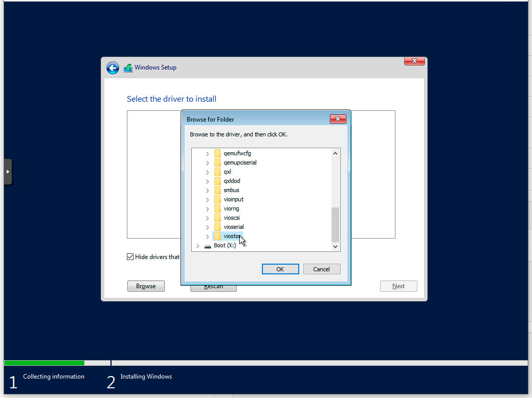Screen dimensions: 532x398
Task: Click the Rescan button
Action: click(x=213, y=287)
